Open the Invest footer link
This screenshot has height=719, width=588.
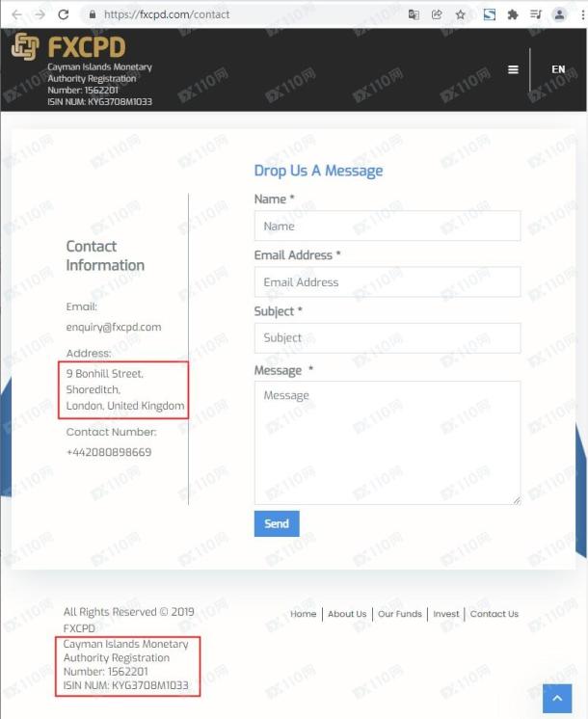coord(445,614)
